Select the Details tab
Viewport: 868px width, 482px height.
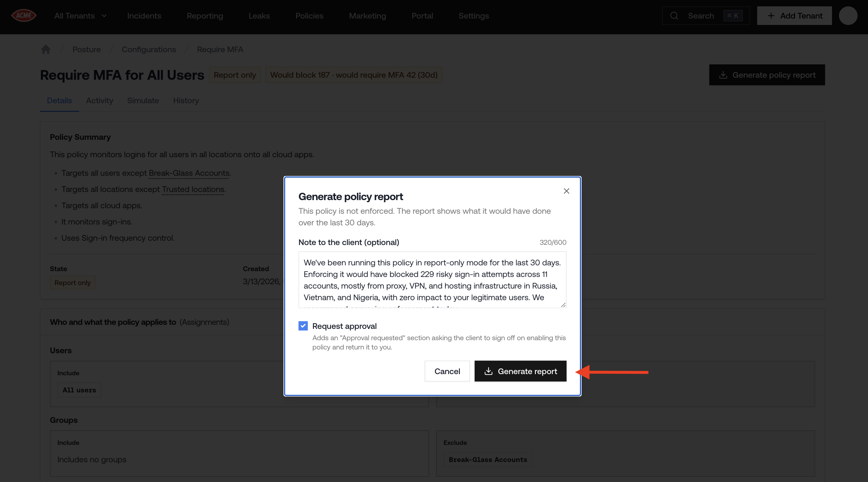tap(59, 100)
